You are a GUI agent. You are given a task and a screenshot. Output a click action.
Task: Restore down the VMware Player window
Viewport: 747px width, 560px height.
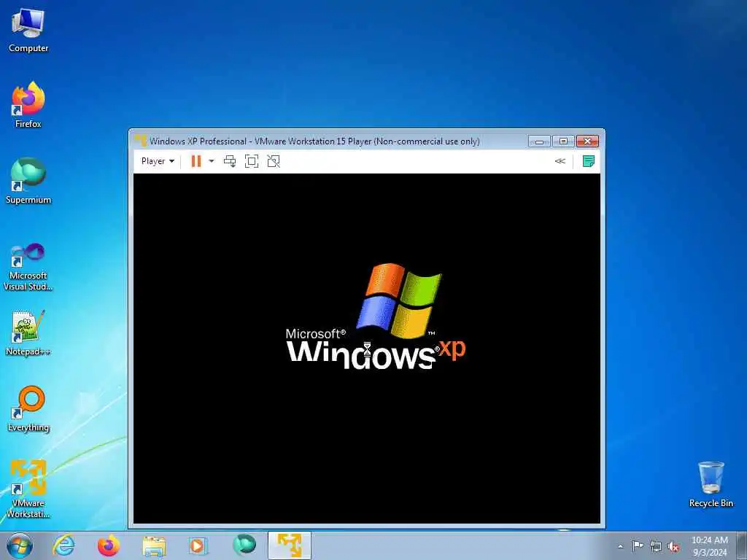563,141
